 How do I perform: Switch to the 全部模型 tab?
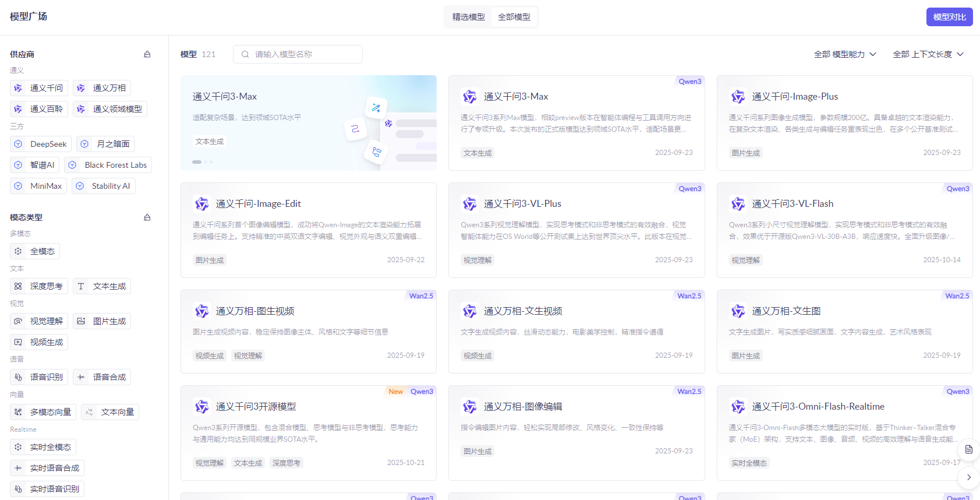coord(514,17)
